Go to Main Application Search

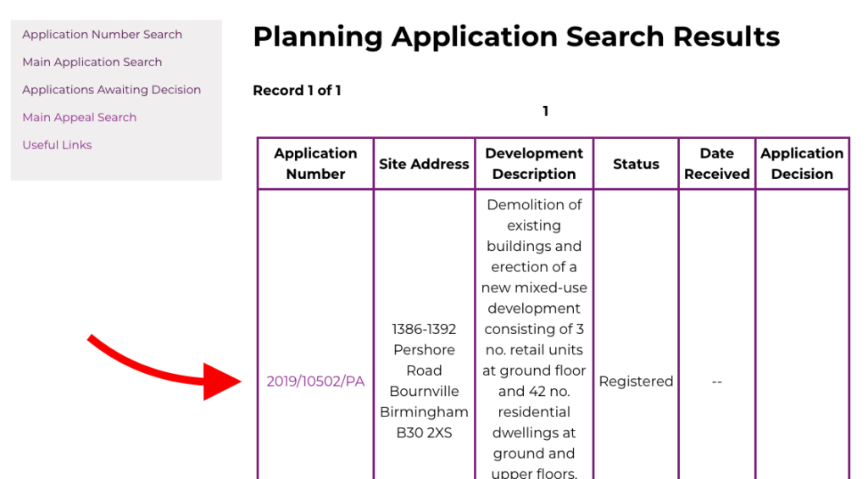click(92, 62)
